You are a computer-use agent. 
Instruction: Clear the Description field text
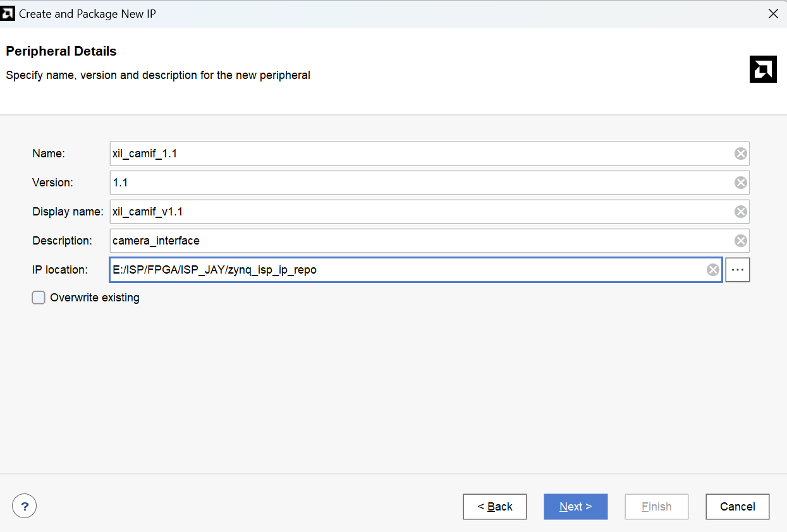740,241
